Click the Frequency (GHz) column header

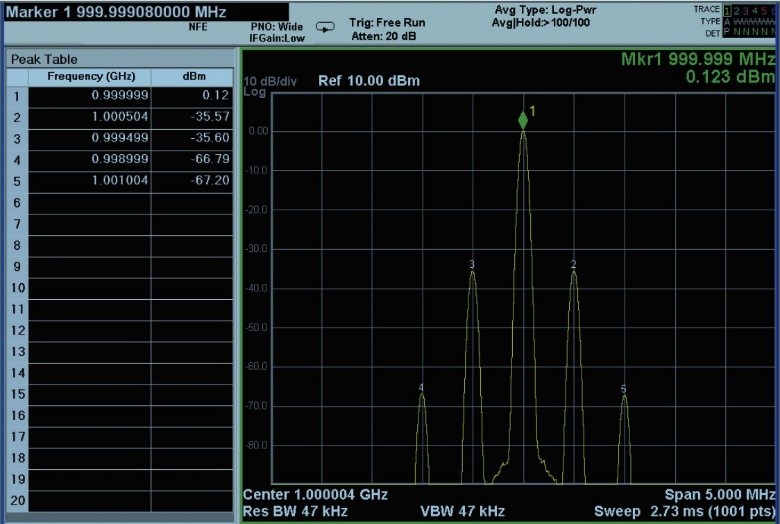(91, 77)
